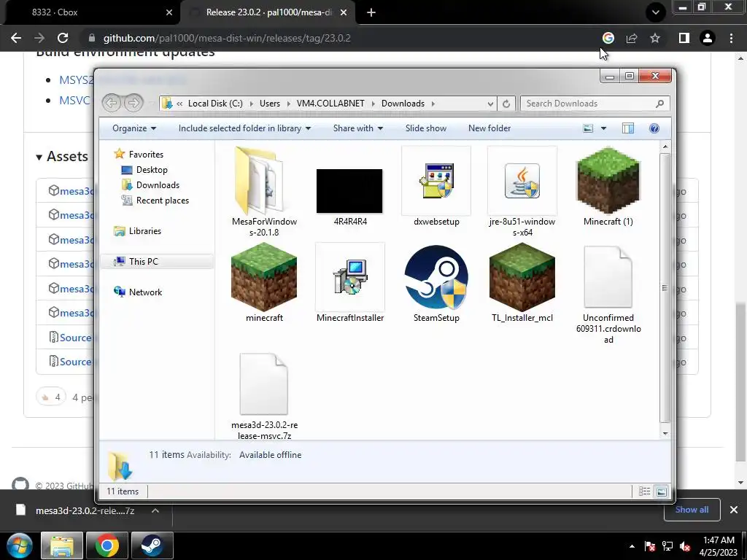Viewport: 747px width, 560px height.
Task: Open the MSYS2 link on GitHub page
Action: (76, 80)
